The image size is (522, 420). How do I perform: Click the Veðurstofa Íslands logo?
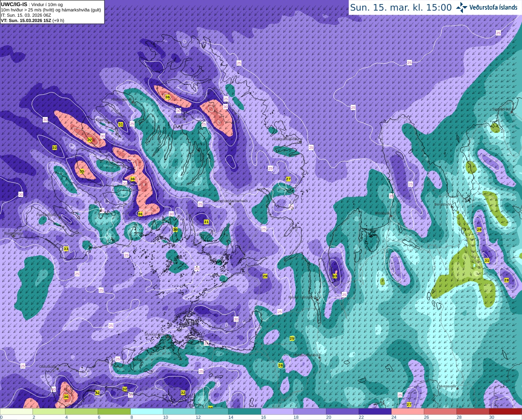[487, 7]
